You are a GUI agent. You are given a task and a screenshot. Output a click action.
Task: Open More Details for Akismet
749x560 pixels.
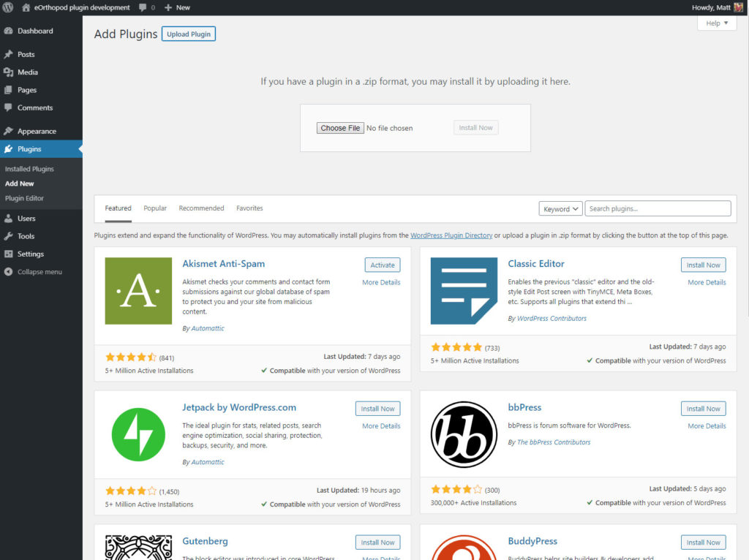(x=381, y=282)
